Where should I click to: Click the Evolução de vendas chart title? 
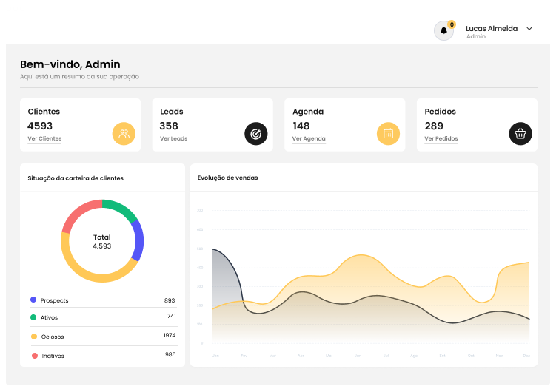click(x=227, y=178)
